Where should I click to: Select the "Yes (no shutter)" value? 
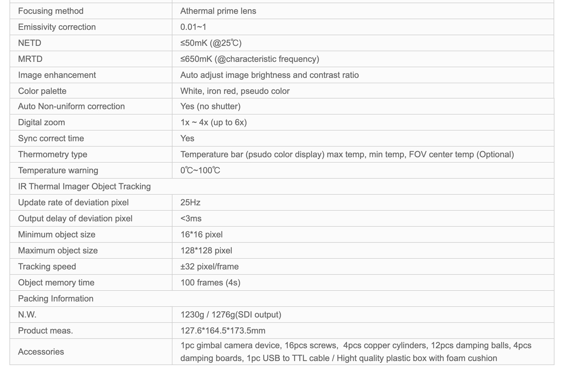coord(210,106)
